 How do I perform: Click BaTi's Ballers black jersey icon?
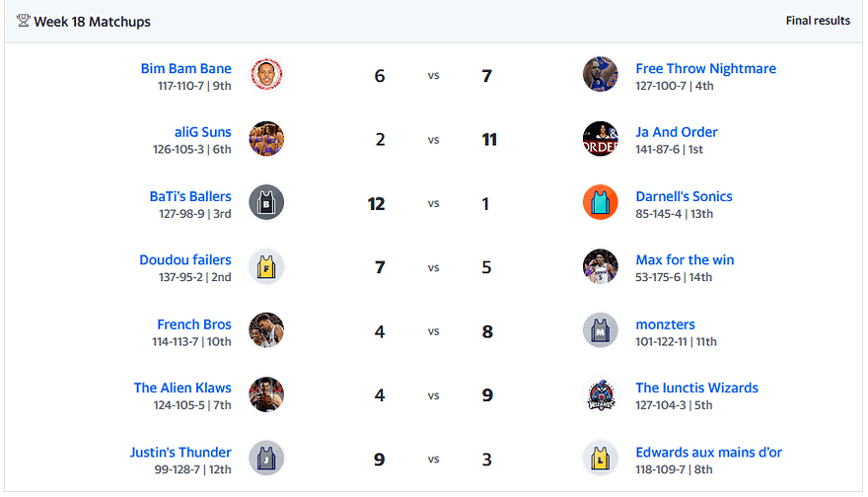click(266, 202)
